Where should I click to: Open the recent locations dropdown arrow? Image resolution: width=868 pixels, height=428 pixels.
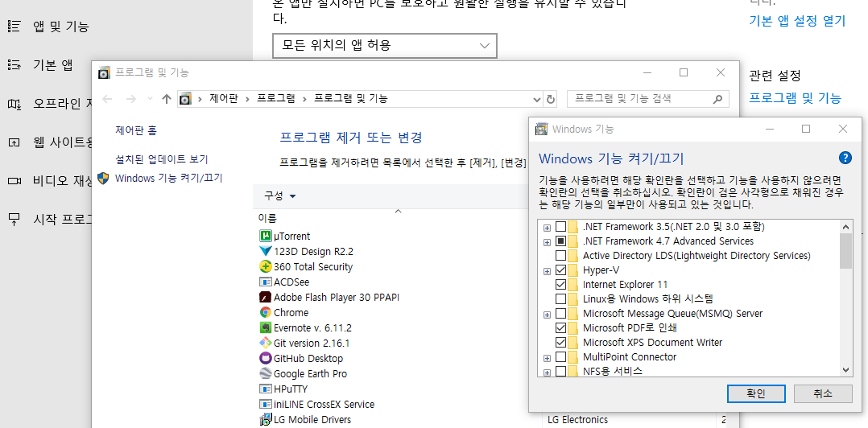(150, 99)
